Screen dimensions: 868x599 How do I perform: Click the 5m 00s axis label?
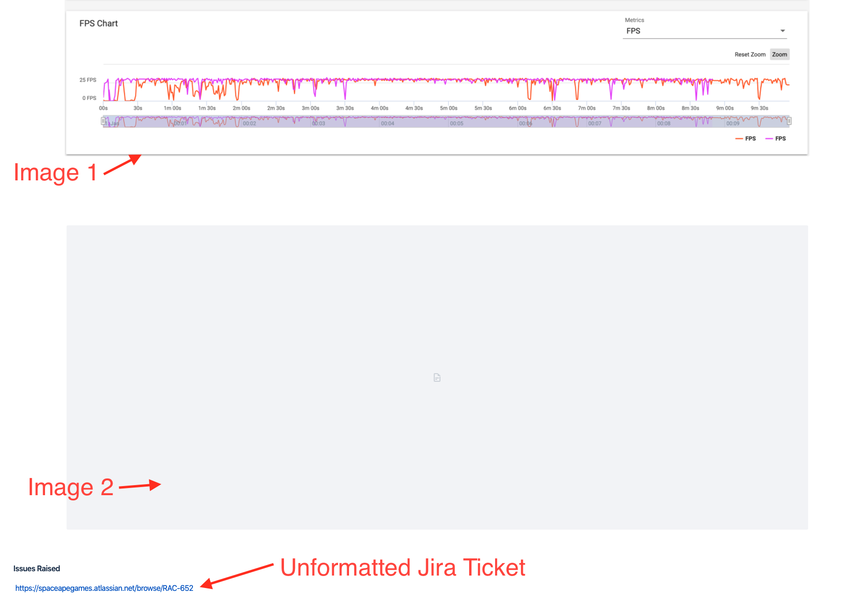pos(449,108)
